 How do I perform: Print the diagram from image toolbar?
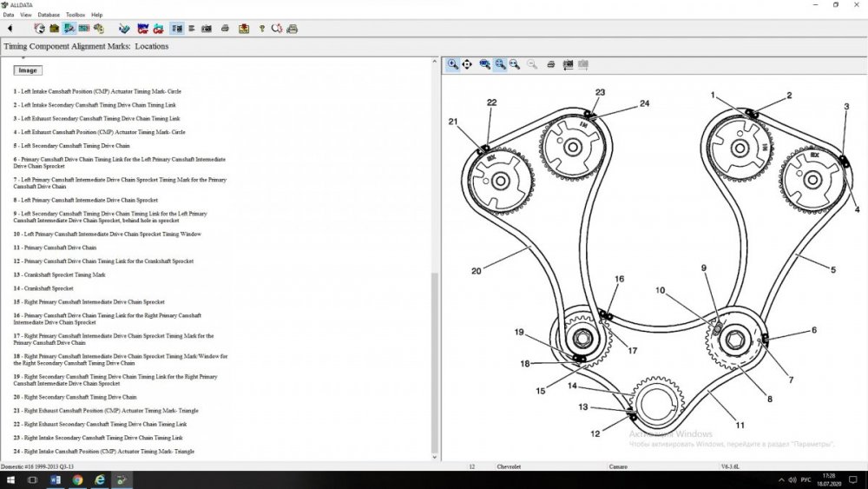coord(552,64)
